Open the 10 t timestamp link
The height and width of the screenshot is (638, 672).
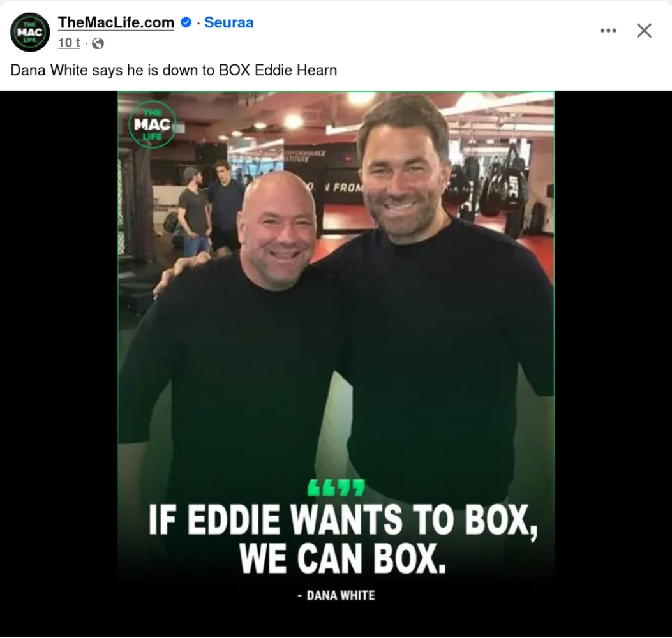point(70,43)
